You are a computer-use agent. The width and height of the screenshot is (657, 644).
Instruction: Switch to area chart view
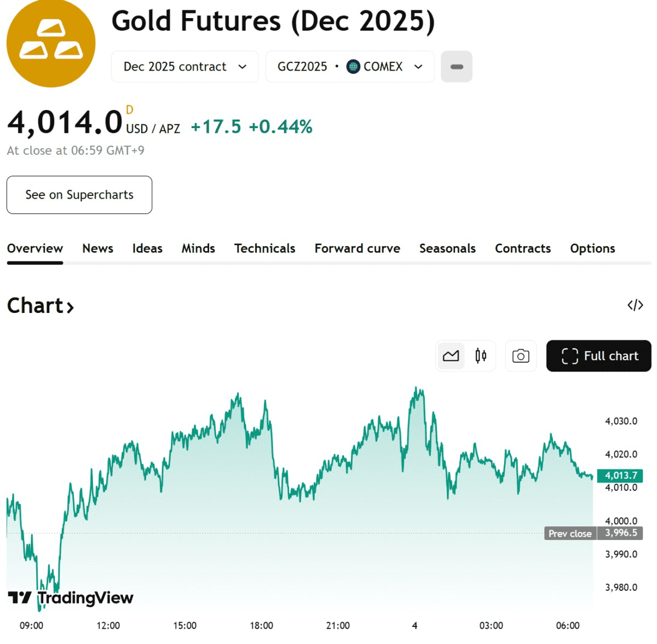[x=451, y=356]
